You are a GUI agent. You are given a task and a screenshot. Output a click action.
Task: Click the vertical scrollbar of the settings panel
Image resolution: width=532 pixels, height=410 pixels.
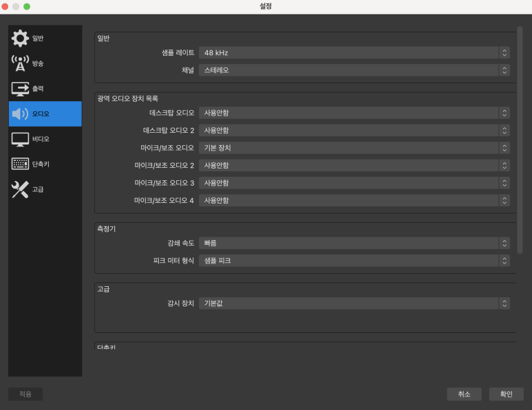[x=520, y=140]
